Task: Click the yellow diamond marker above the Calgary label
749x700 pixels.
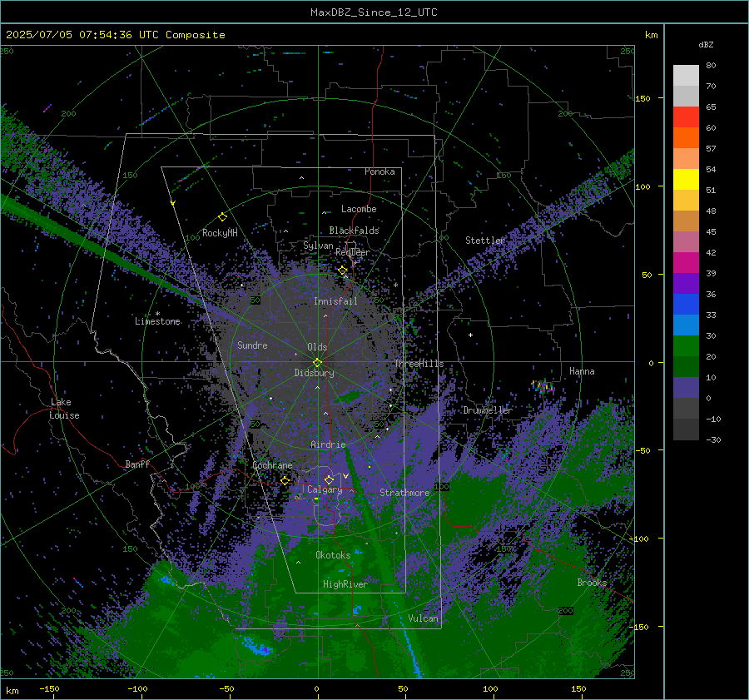Action: [329, 479]
